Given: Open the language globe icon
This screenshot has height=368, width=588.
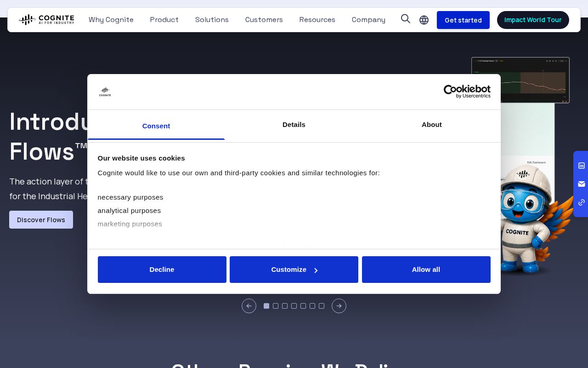Looking at the screenshot, I should [424, 20].
